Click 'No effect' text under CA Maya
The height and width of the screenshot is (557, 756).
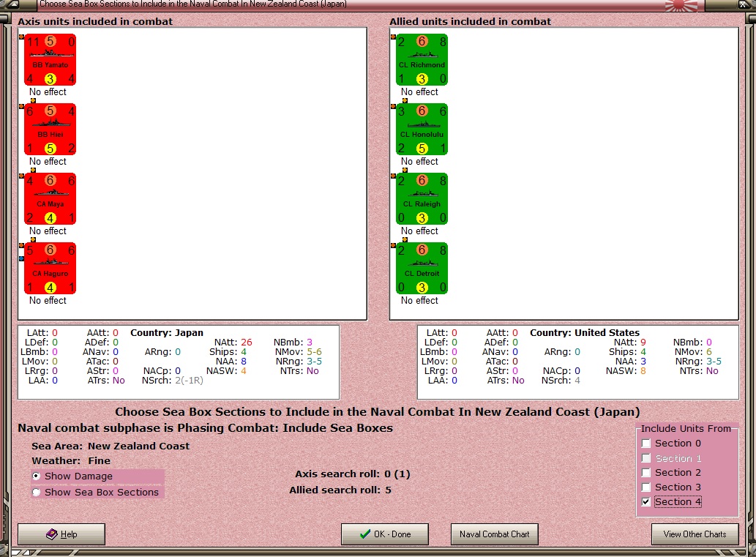[x=48, y=231]
